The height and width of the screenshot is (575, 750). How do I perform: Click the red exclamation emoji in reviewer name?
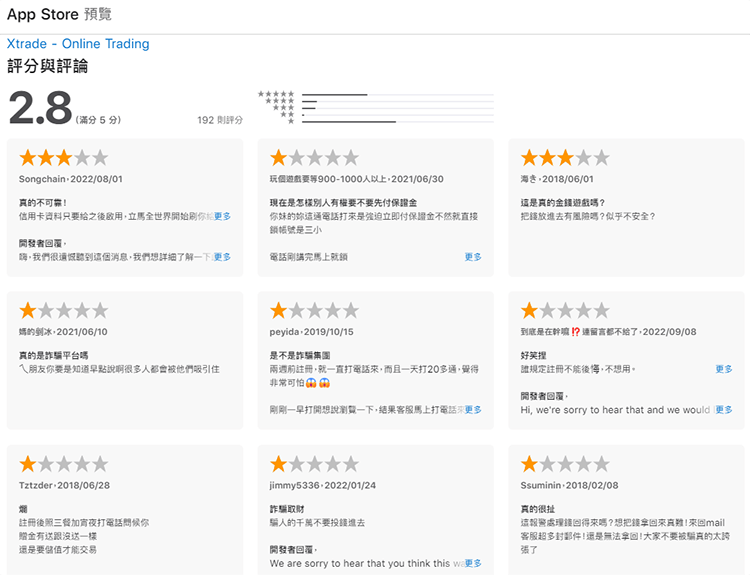click(x=575, y=332)
